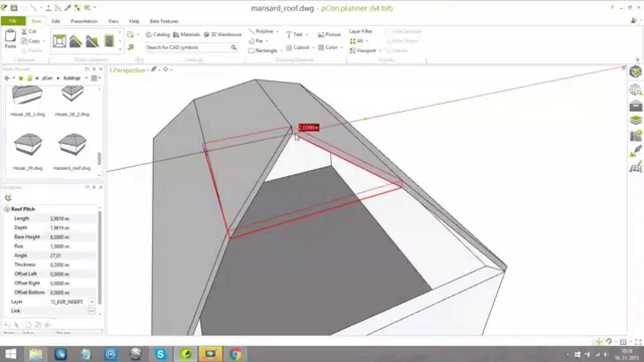Image resolution: width=644 pixels, height=362 pixels.
Task: Select the door element in room gallery
Action: pos(109,41)
